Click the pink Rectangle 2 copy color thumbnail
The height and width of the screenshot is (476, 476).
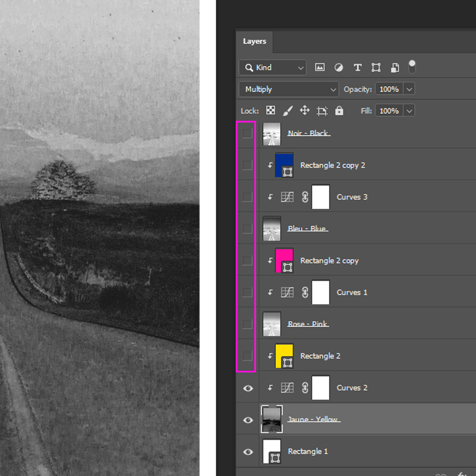pos(284,260)
